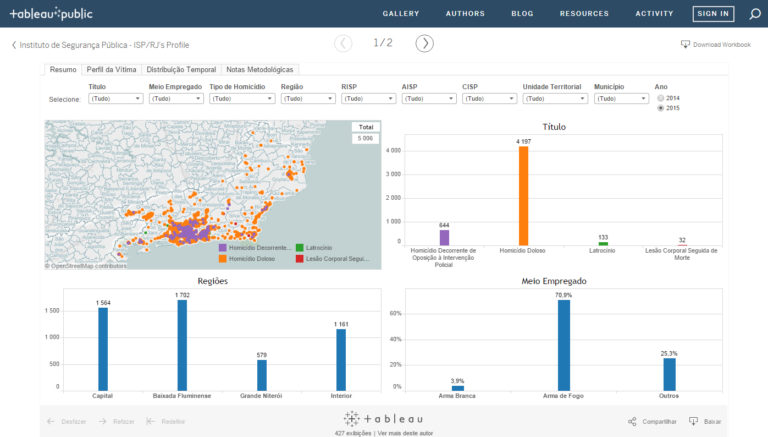Go back to ISP/RJ's Profile link

pos(104,45)
